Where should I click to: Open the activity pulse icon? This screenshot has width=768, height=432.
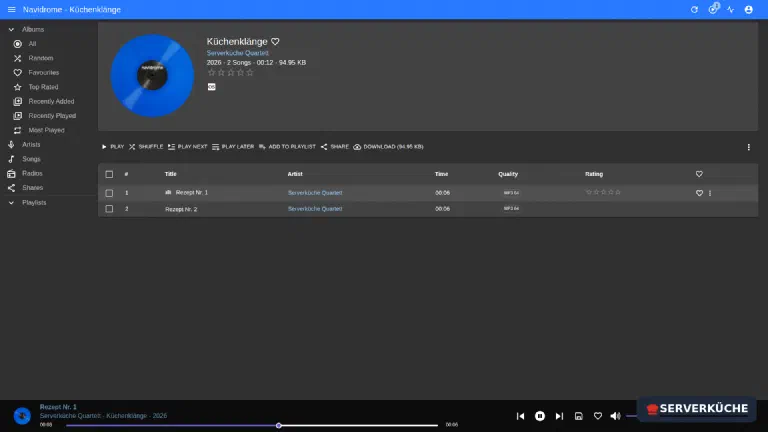click(730, 9)
